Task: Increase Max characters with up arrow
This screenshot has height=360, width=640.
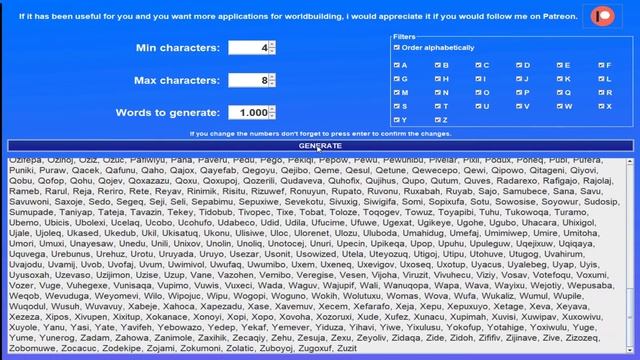Action: point(272,77)
